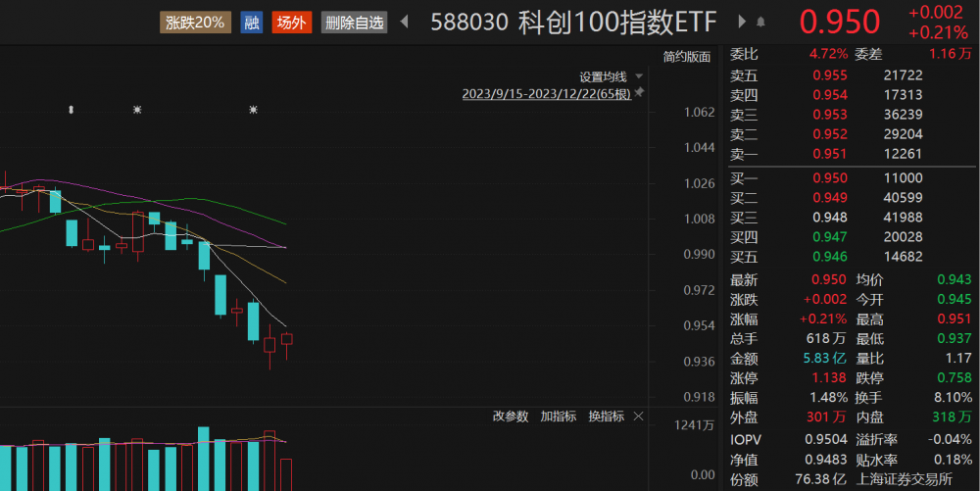This screenshot has height=491, width=980.
Task: Click the date range 2023/9/15-2023/12/22 link
Action: click(x=546, y=94)
